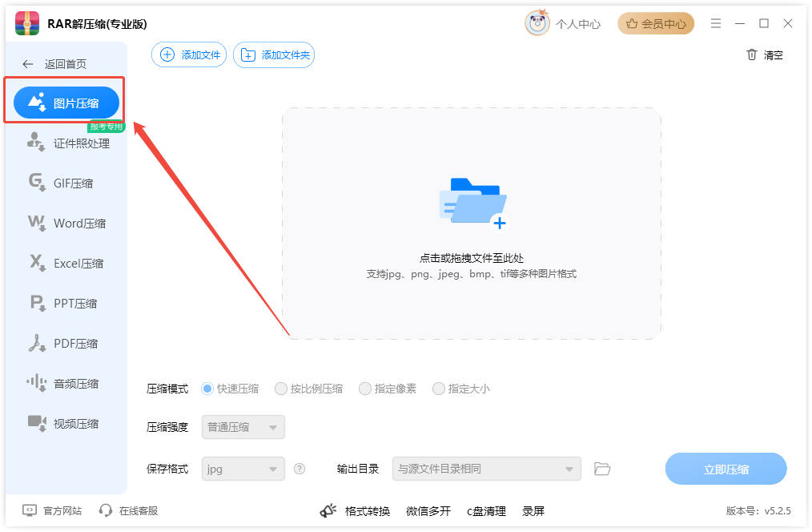Open the 官方网站 link text

[x=62, y=511]
